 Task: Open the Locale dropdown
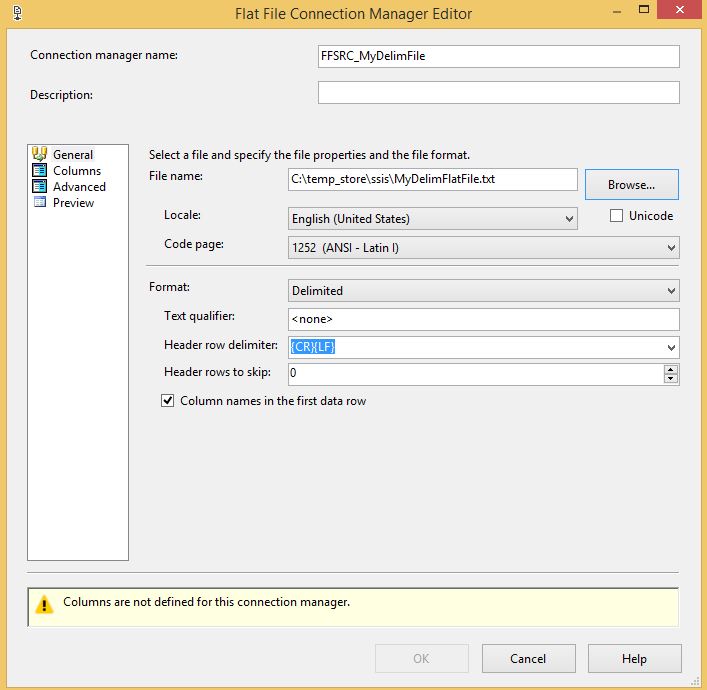(x=569, y=218)
